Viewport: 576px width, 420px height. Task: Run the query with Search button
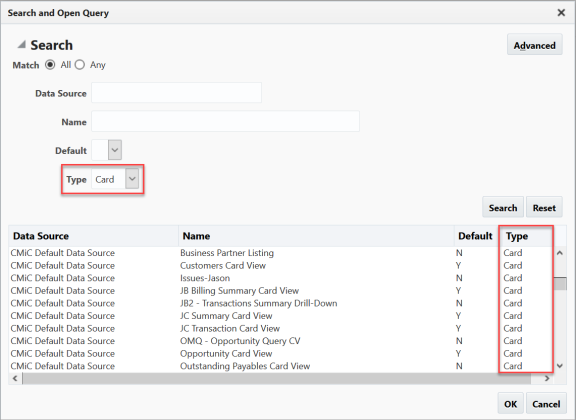click(x=503, y=207)
